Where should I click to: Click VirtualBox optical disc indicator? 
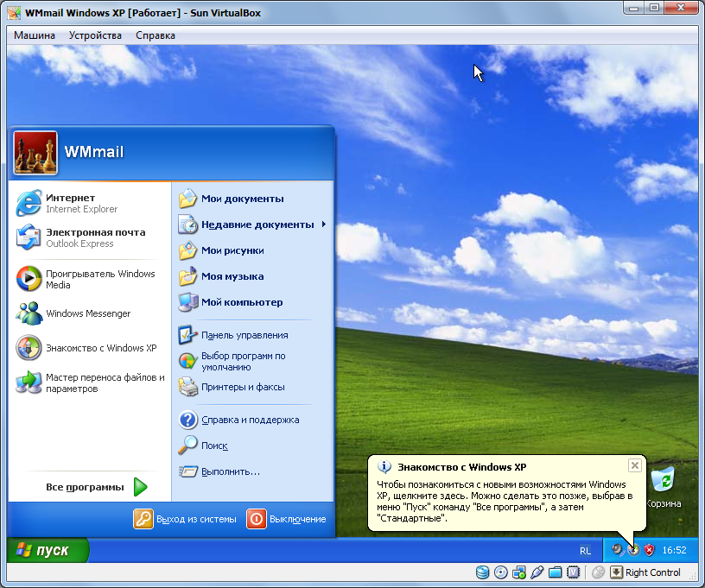click(x=501, y=572)
